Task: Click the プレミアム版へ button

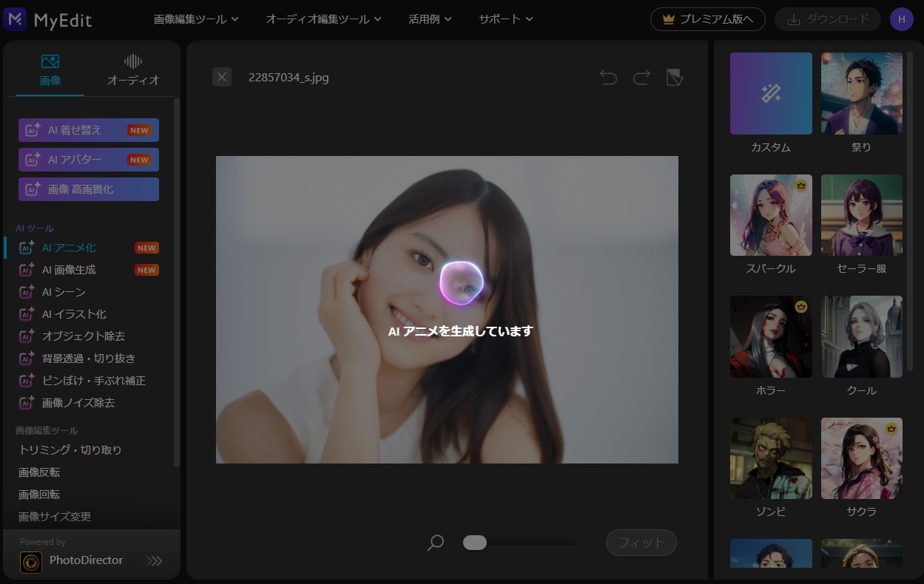Action: (707, 19)
